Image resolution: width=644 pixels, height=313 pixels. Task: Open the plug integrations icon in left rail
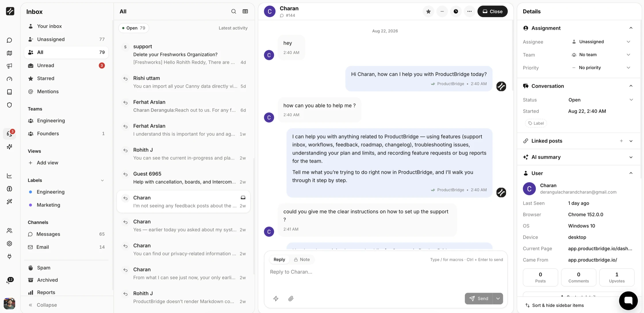click(x=9, y=256)
